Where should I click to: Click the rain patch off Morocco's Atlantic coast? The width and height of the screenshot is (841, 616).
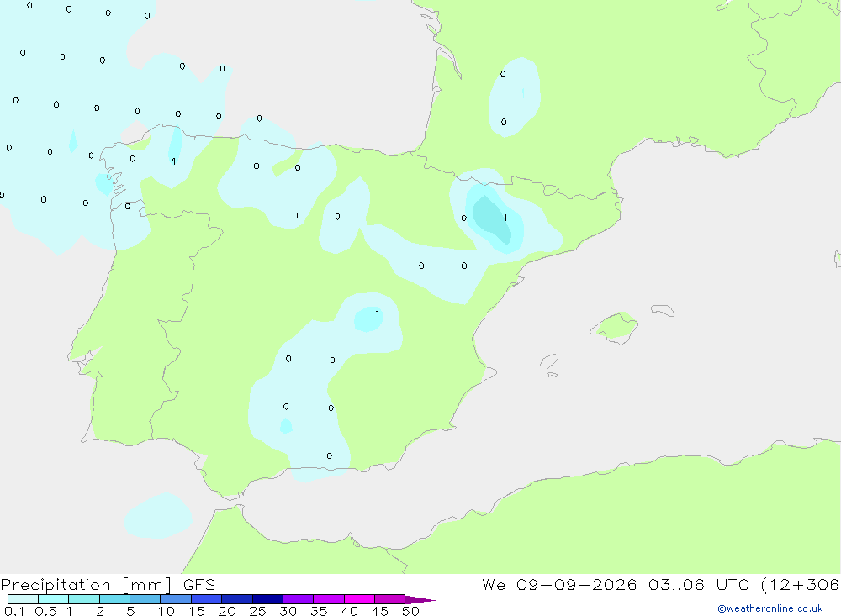pos(158,516)
